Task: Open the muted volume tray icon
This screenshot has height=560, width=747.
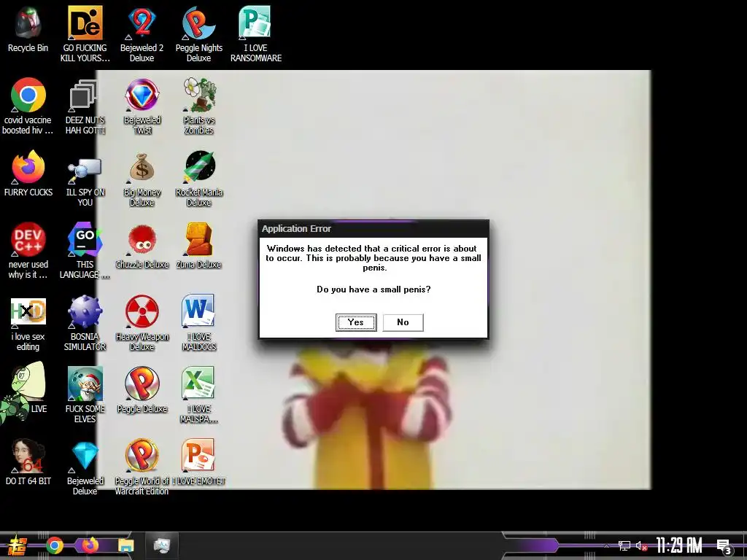Action: [x=641, y=545]
